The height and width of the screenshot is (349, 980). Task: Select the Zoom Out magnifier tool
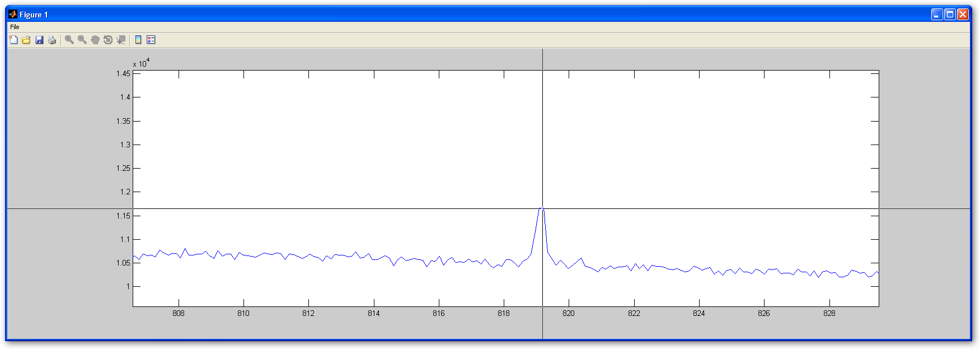pyautogui.click(x=82, y=40)
